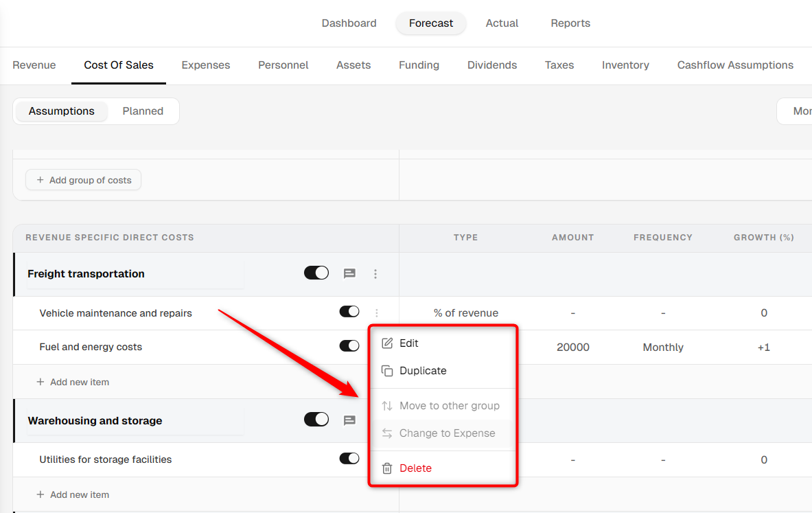Select the Cost Of Sales section

[x=119, y=65]
